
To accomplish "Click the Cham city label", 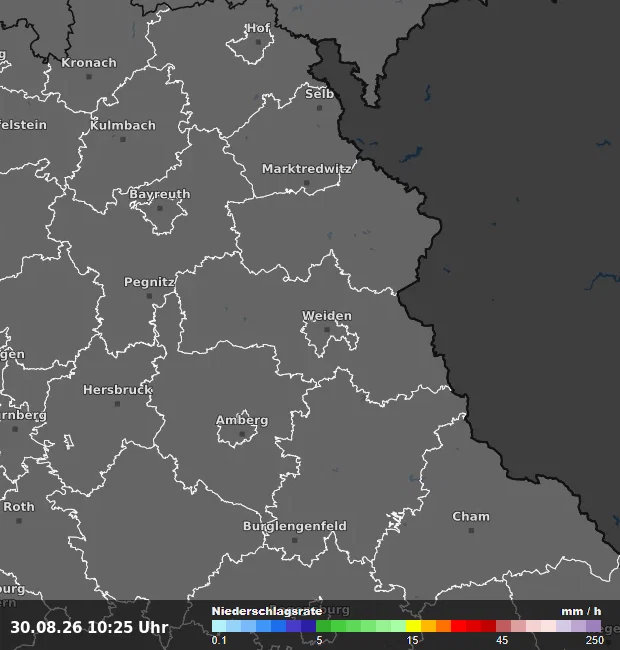I will coord(471,517).
